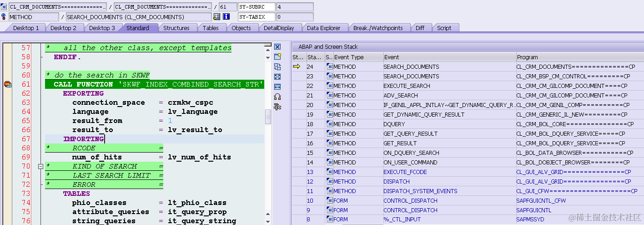Toggle the breakpoint at line 61
The height and width of the screenshot is (225, 644).
pos(7,84)
